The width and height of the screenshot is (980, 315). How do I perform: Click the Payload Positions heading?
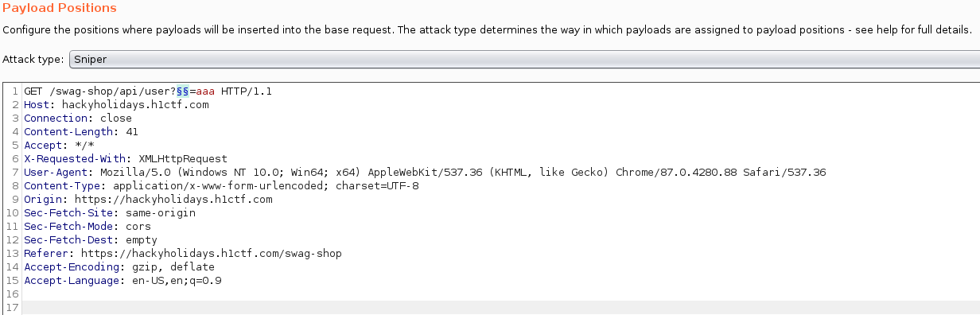pyautogui.click(x=60, y=8)
